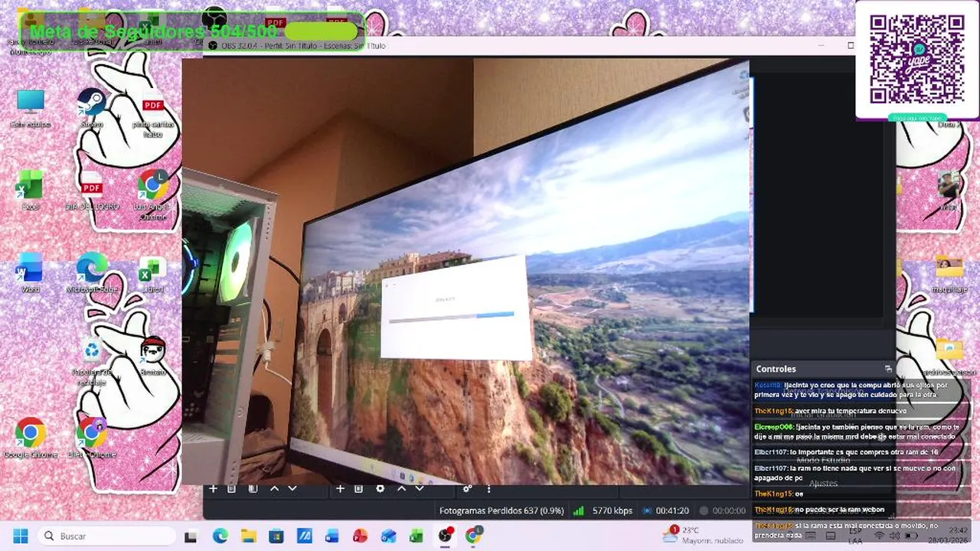Open the weather widget showing 23°C

pyautogui.click(x=703, y=535)
